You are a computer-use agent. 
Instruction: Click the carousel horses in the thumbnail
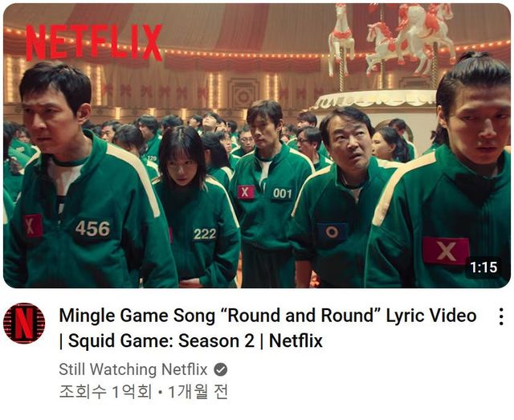pos(392,38)
